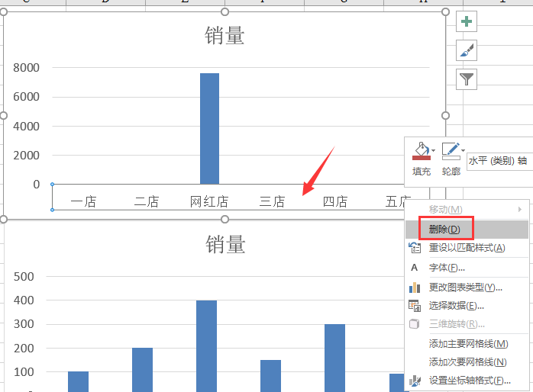The width and height of the screenshot is (533, 392).
Task: Open the chart element selector showing 水平 (类别) 轴
Action: point(499,161)
